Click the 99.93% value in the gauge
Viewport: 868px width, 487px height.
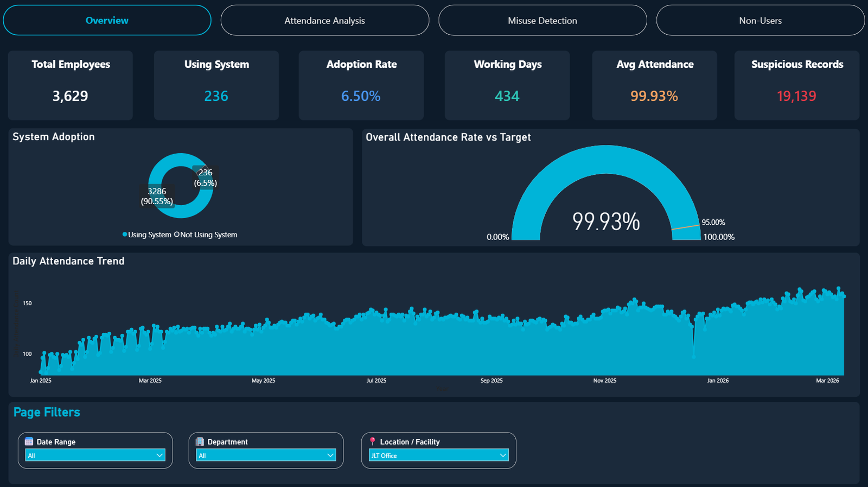click(606, 222)
